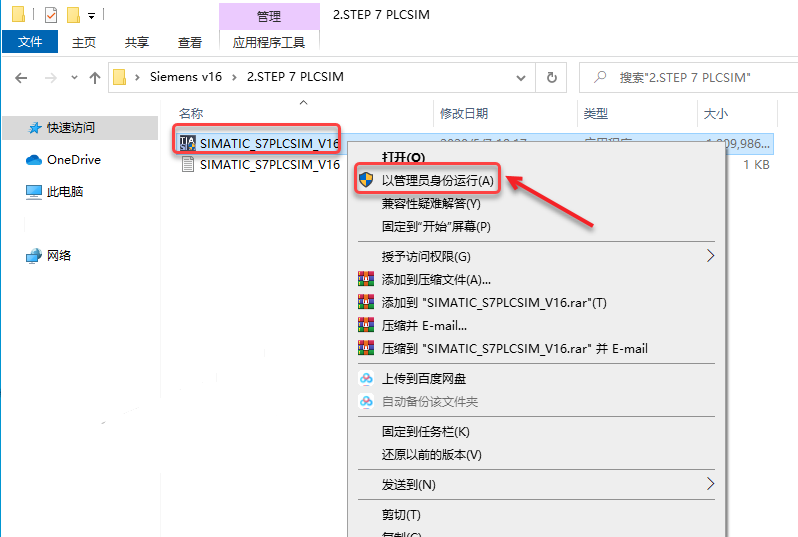Image resolution: width=798 pixels, height=537 pixels.
Task: Select OneDrive in the navigation pane
Action: (74, 160)
